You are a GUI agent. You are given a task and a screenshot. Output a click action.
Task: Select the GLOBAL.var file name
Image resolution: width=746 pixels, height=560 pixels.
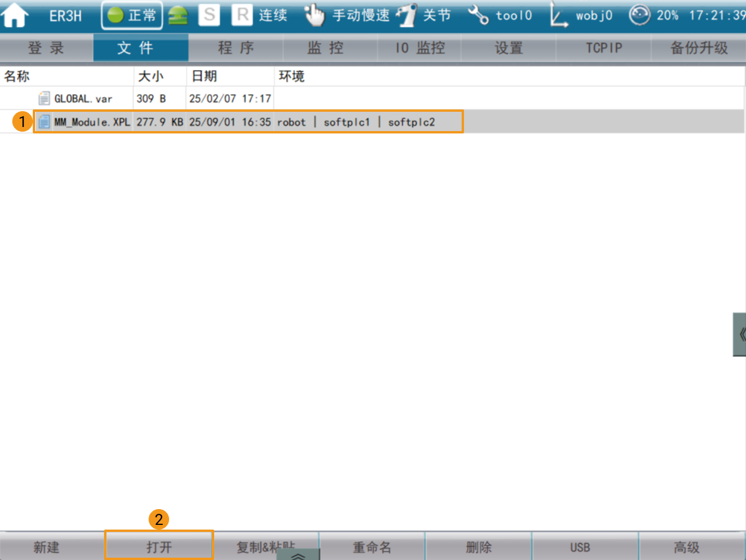pyautogui.click(x=83, y=99)
